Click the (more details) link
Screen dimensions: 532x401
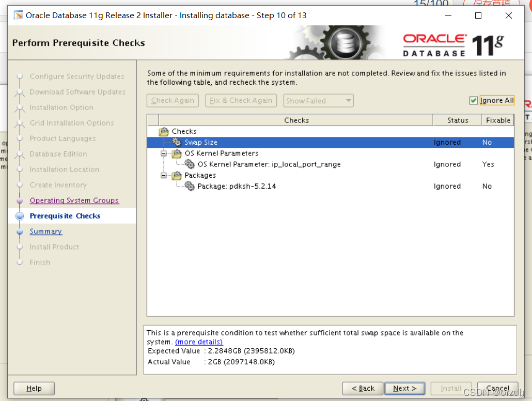(x=199, y=342)
